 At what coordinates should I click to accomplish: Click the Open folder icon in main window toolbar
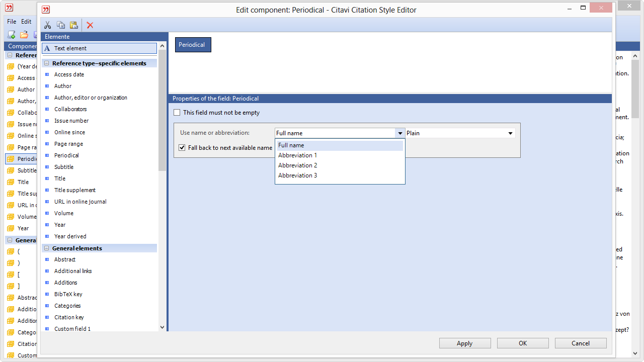24,35
